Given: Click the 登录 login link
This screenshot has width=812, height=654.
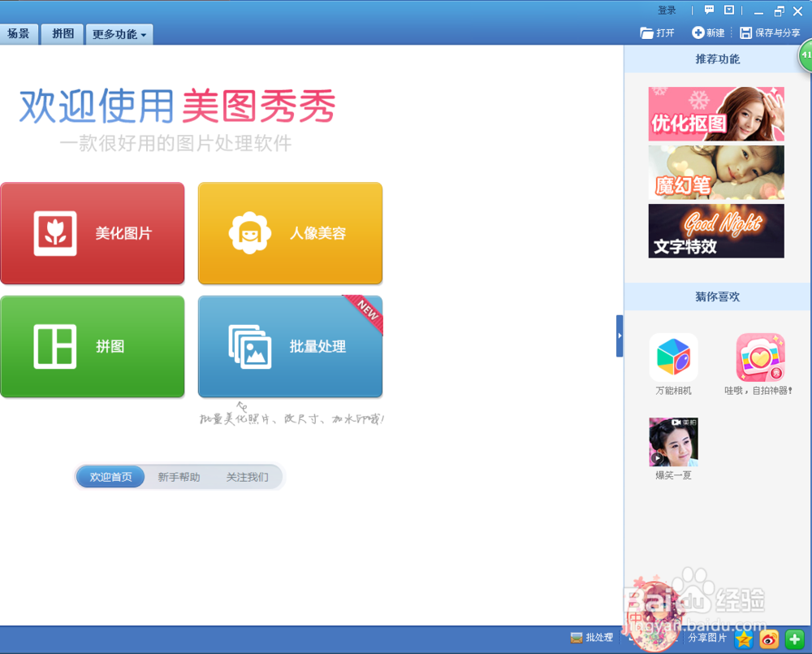Looking at the screenshot, I should click(667, 11).
